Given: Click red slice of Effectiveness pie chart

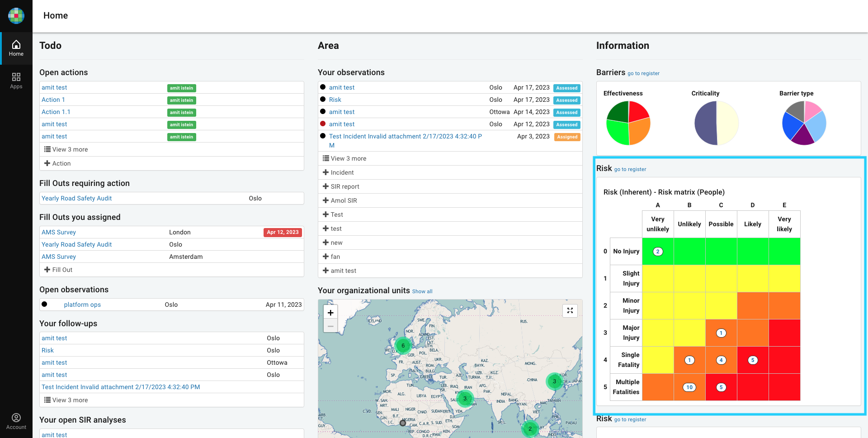Looking at the screenshot, I should [x=637, y=111].
